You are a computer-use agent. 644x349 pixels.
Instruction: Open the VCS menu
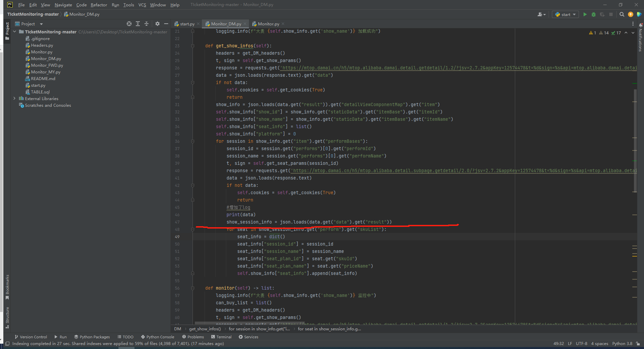coord(142,5)
